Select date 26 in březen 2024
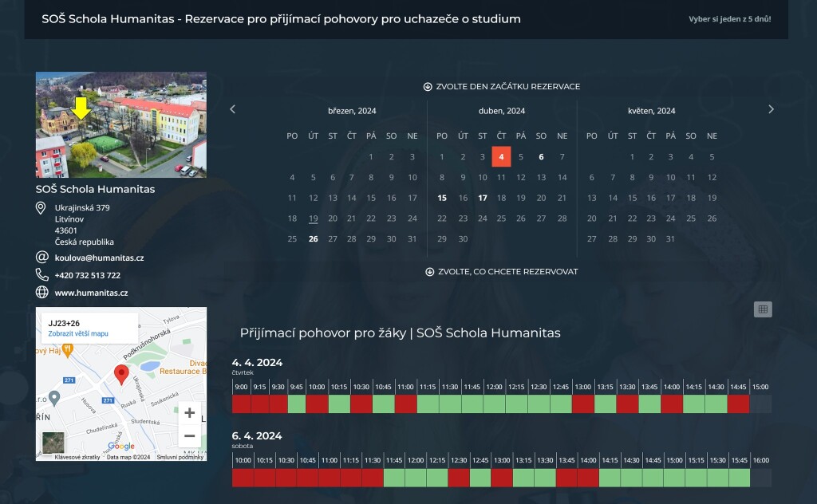Screen dimensions: 817x504 pyautogui.click(x=313, y=238)
